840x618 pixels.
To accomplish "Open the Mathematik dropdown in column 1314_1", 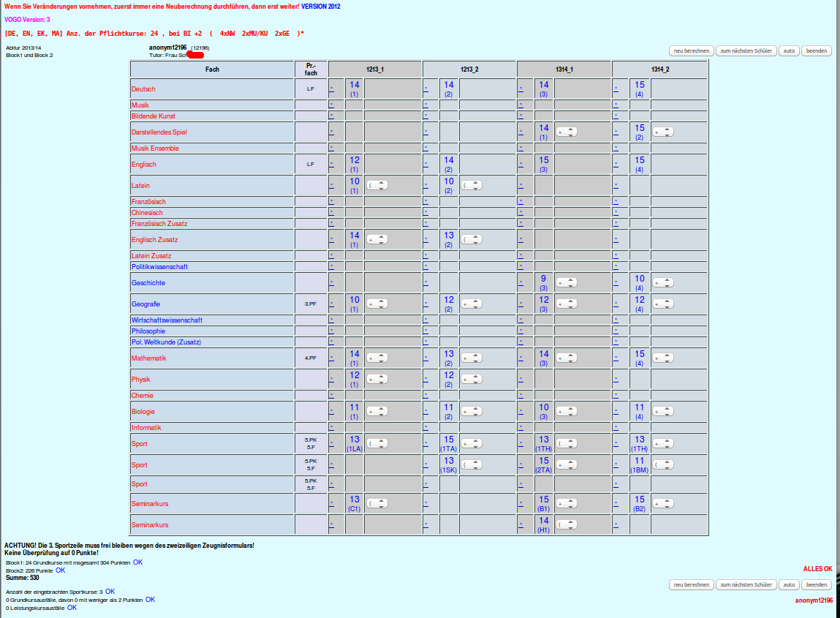I will (x=567, y=358).
